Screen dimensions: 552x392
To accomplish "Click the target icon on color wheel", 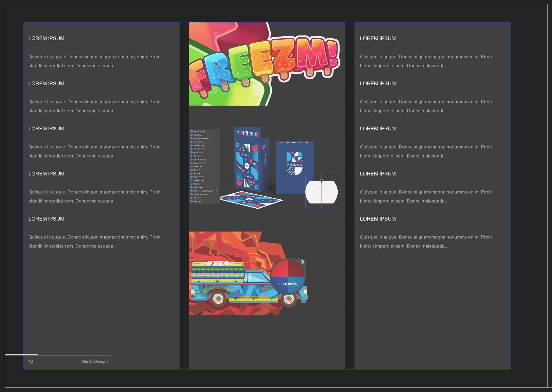I will click(302, 262).
